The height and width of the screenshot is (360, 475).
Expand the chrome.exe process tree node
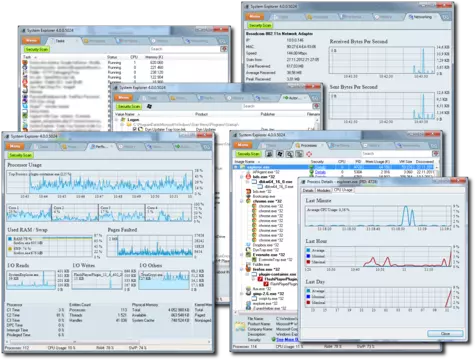[x=242, y=201]
